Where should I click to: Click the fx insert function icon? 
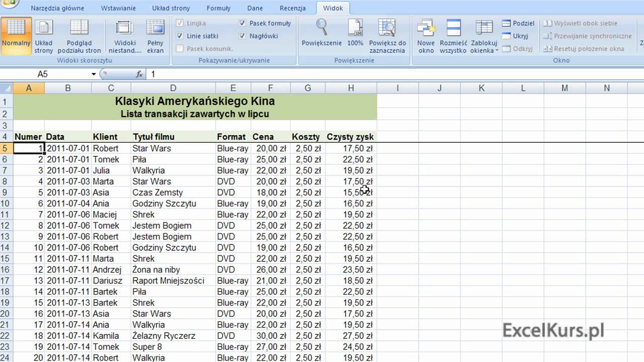point(140,74)
